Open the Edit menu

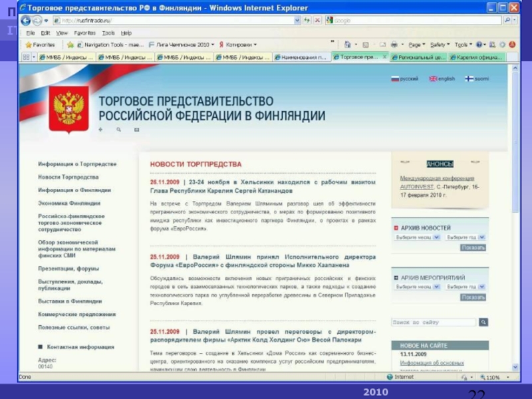(x=45, y=33)
